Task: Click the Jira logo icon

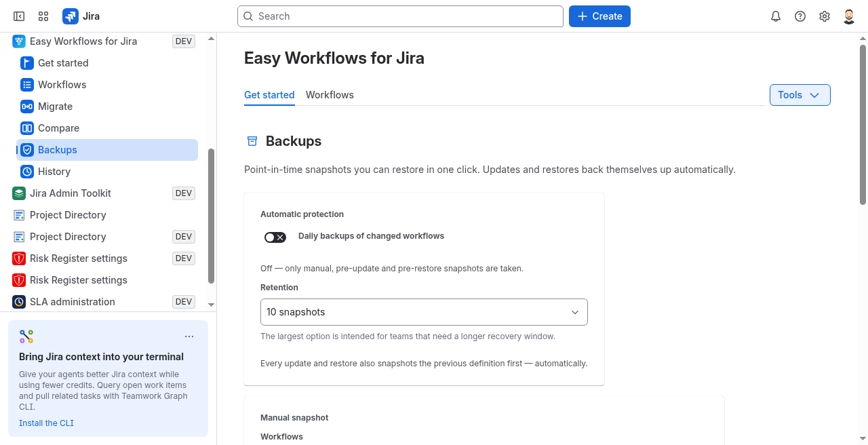Action: (x=70, y=16)
